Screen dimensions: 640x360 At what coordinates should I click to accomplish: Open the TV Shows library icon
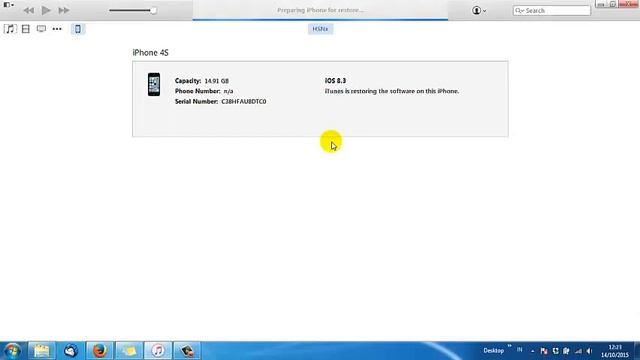41,29
